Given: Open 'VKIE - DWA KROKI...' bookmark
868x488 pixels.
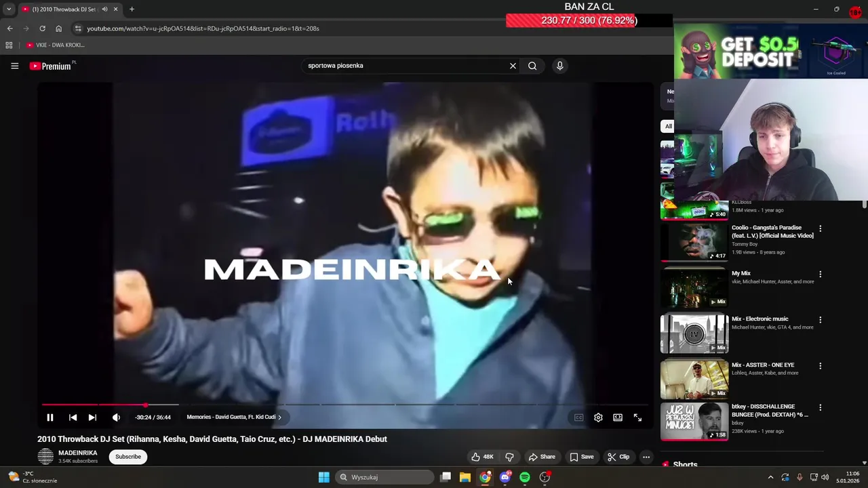Looking at the screenshot, I should (55, 45).
